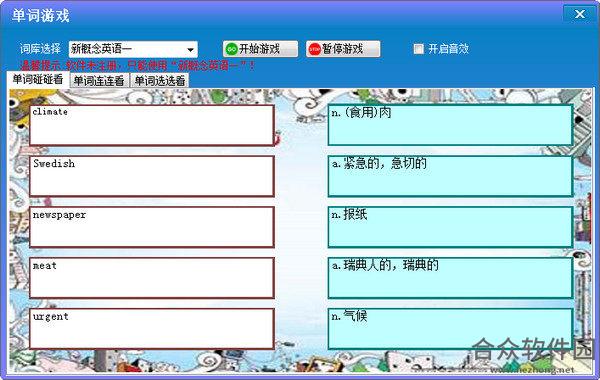Click the red 温馨提示 warning text
This screenshot has width=600, height=380.
137,65
